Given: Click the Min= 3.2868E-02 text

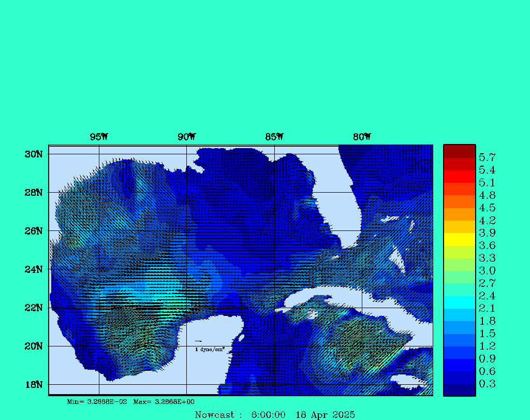Looking at the screenshot, I should pos(97,402).
